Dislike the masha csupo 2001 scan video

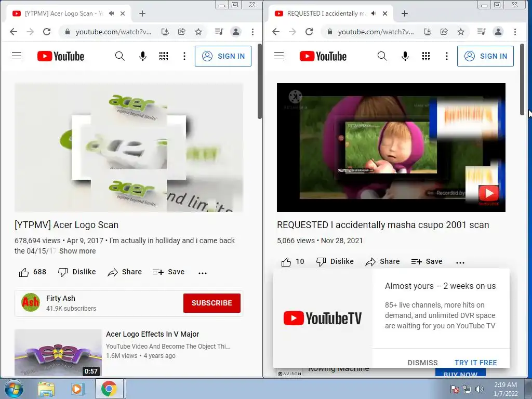click(x=335, y=262)
